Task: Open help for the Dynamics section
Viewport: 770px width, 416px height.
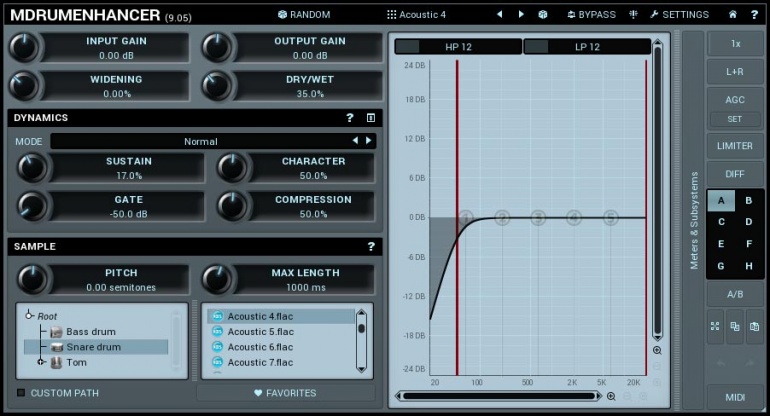Action: [350, 118]
